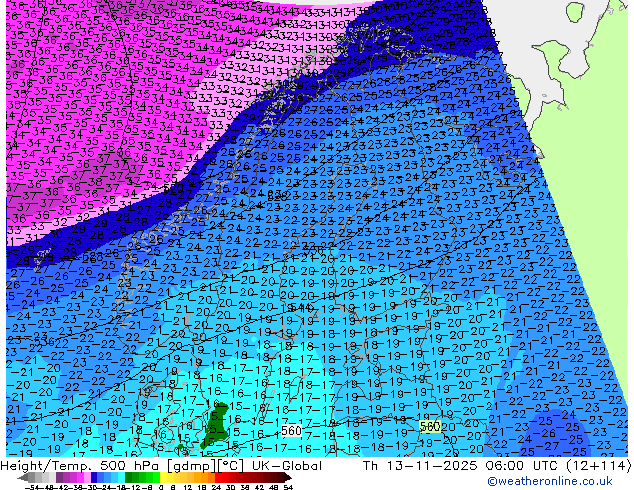The height and width of the screenshot is (490, 634).
Task: Click the yellow-highlighted 560 contour label
Action: [x=430, y=427]
